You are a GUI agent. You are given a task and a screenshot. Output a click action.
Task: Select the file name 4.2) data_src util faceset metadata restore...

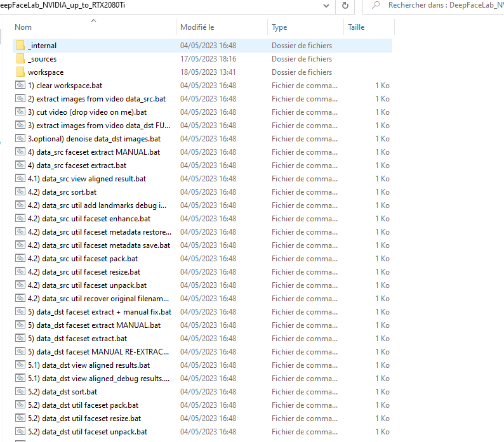coord(100,232)
